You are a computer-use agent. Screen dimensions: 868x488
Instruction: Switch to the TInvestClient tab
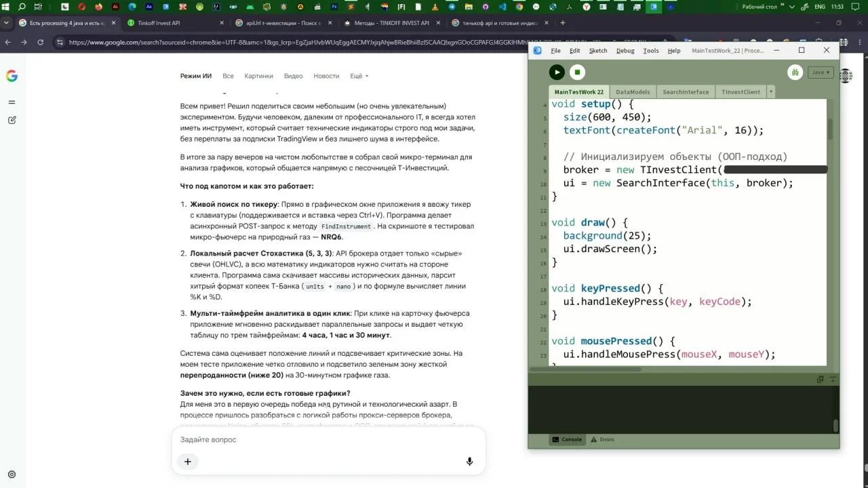point(741,91)
